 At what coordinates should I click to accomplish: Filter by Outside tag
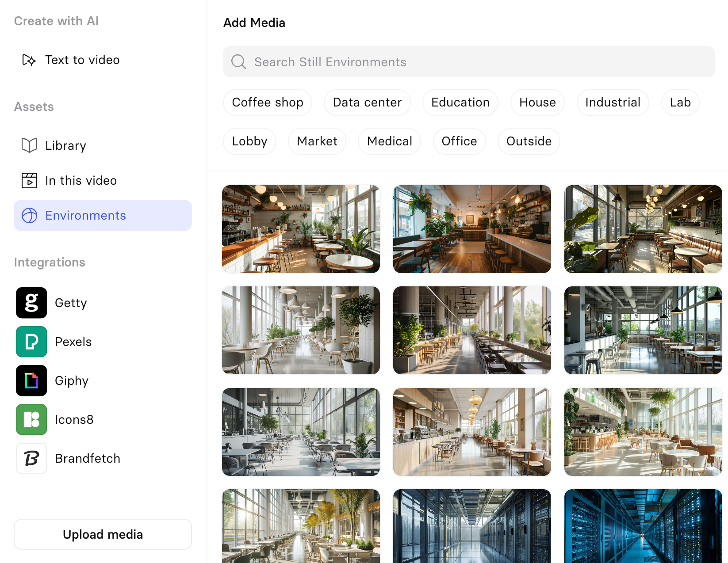(529, 141)
